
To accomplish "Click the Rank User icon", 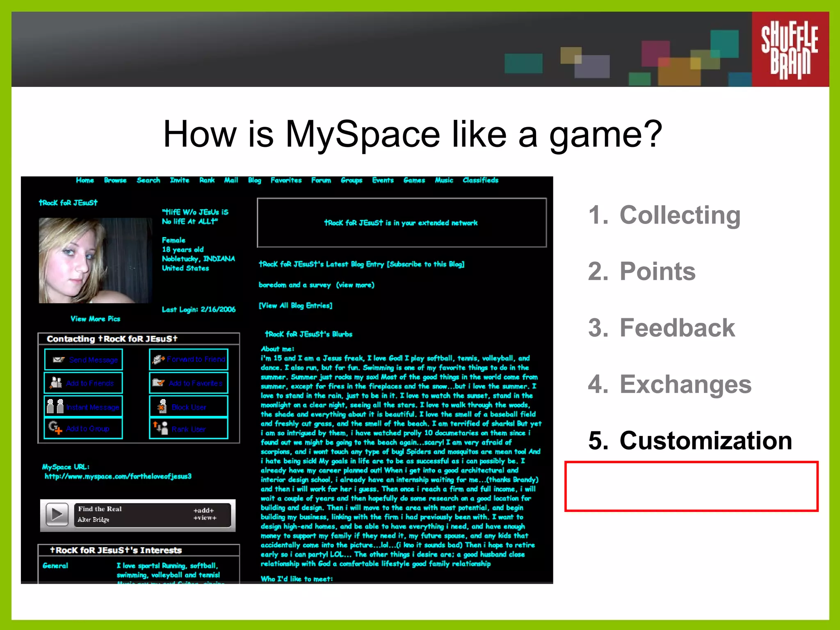I will (x=160, y=428).
